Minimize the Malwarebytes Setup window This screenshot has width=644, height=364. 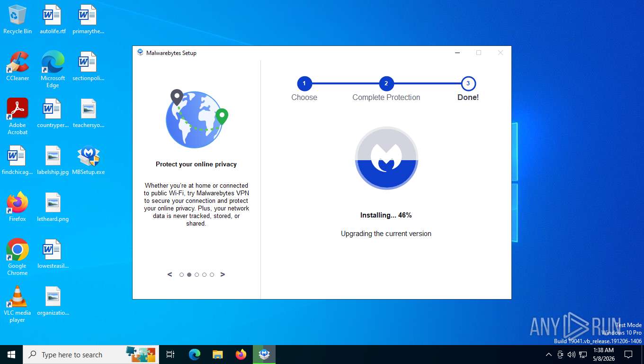(457, 53)
